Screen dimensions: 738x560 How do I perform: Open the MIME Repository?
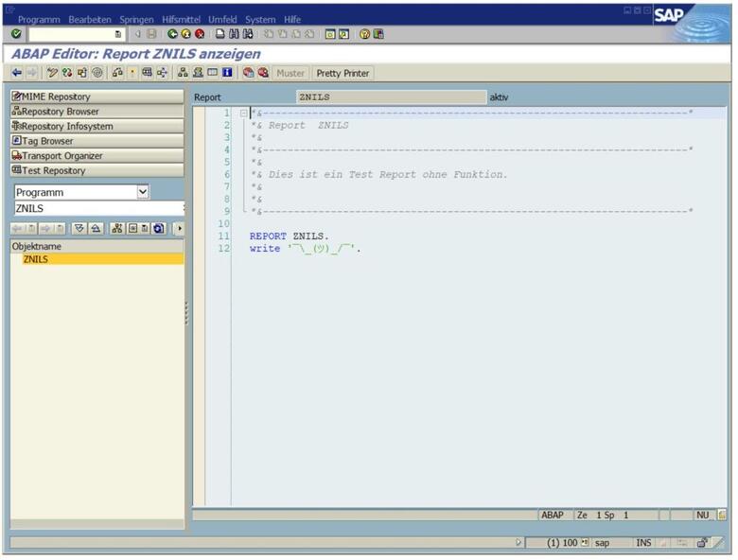pyautogui.click(x=97, y=96)
